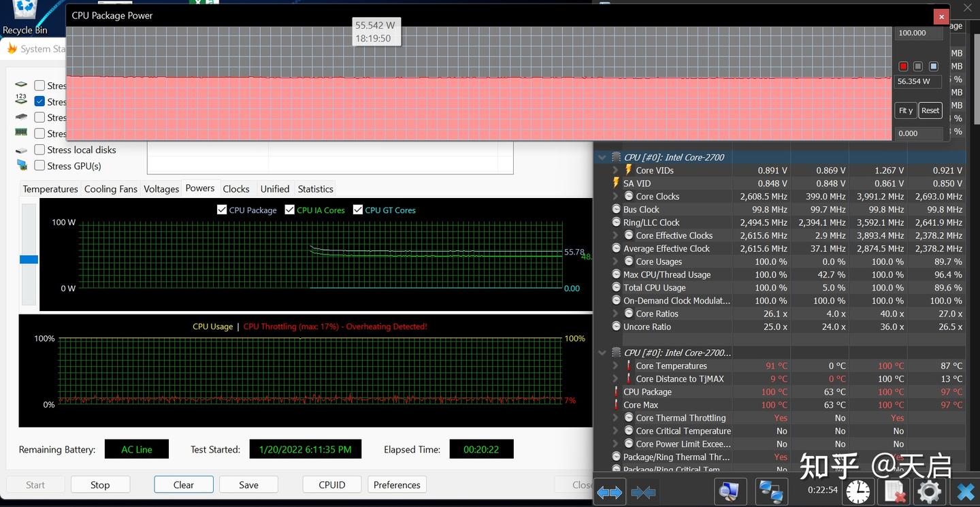
Task: Click the document with red X logging icon
Action: 894,491
